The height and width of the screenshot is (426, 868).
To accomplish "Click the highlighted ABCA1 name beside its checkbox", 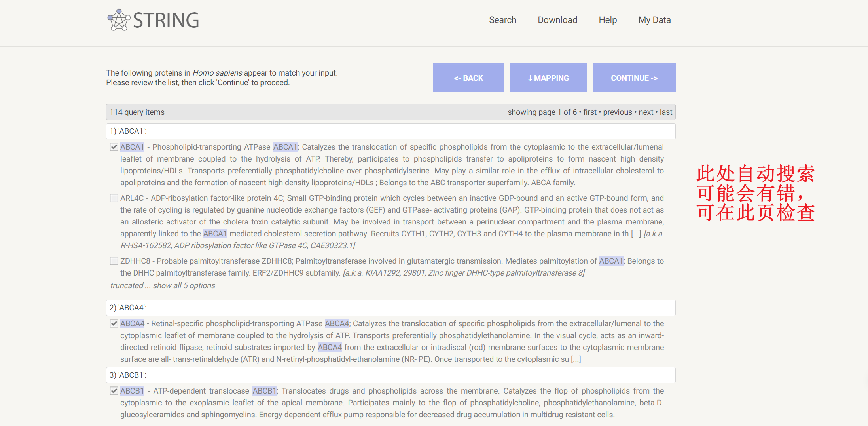I will tap(132, 147).
